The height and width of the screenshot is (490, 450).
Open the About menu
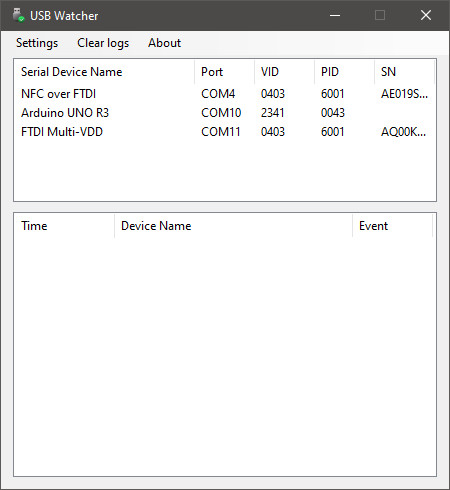pos(164,43)
